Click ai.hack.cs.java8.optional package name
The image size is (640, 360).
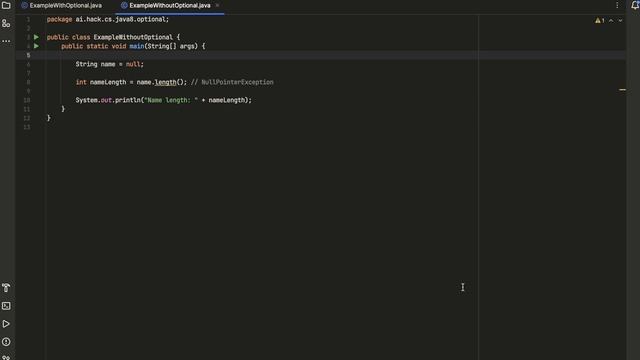(120, 19)
